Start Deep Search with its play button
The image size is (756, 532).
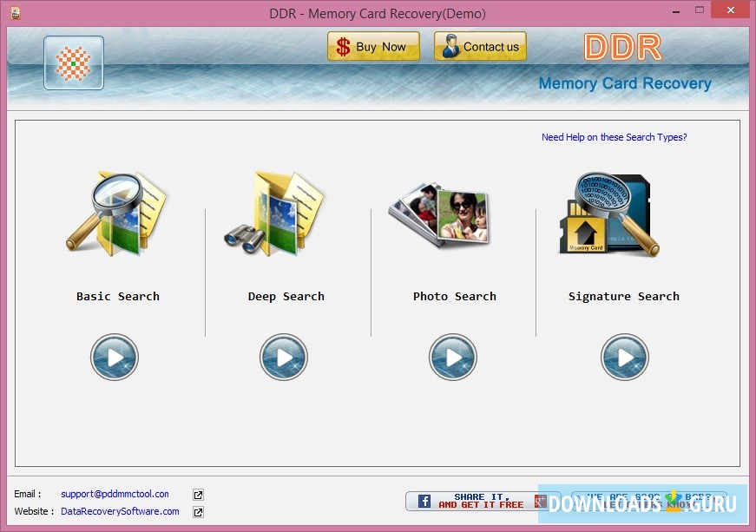point(283,357)
